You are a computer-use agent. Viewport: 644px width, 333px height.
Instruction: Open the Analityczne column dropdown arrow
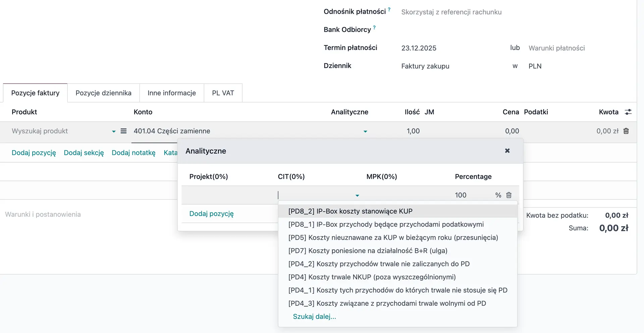365,131
